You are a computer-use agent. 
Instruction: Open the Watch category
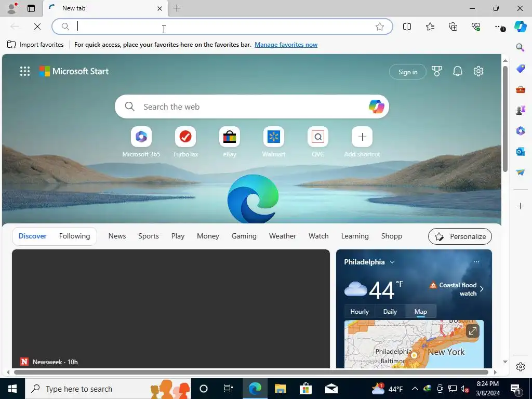tap(318, 236)
